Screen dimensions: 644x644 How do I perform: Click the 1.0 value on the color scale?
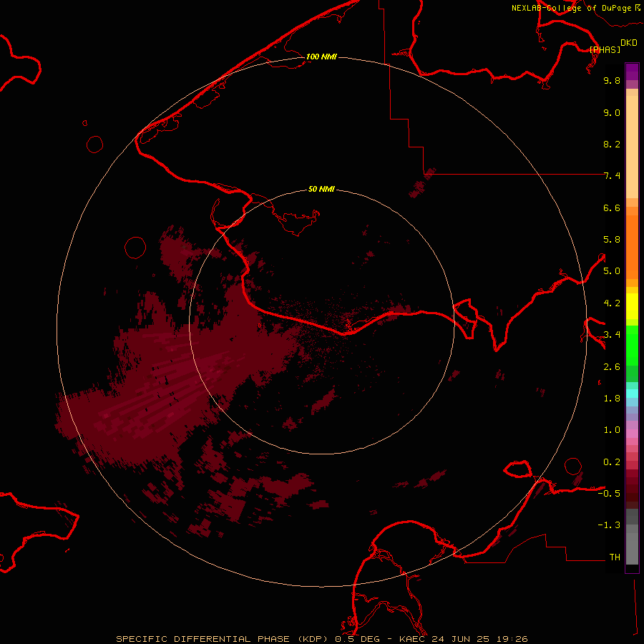612,430
